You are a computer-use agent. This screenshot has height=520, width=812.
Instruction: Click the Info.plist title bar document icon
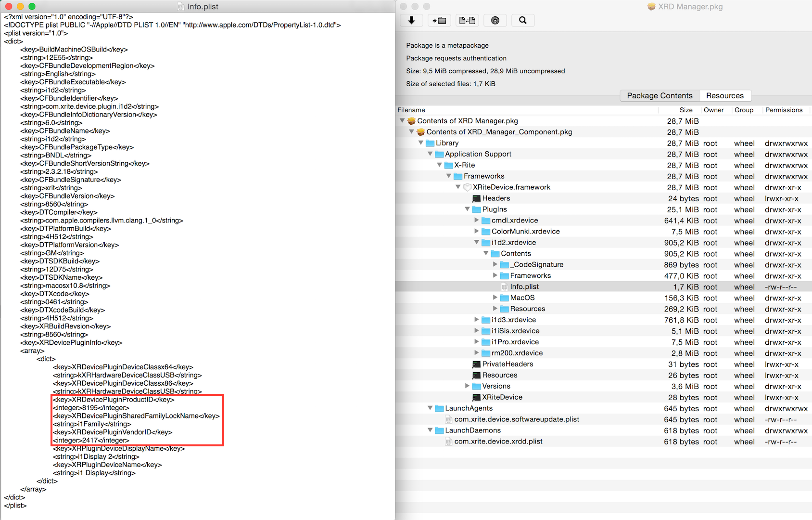coord(181,7)
